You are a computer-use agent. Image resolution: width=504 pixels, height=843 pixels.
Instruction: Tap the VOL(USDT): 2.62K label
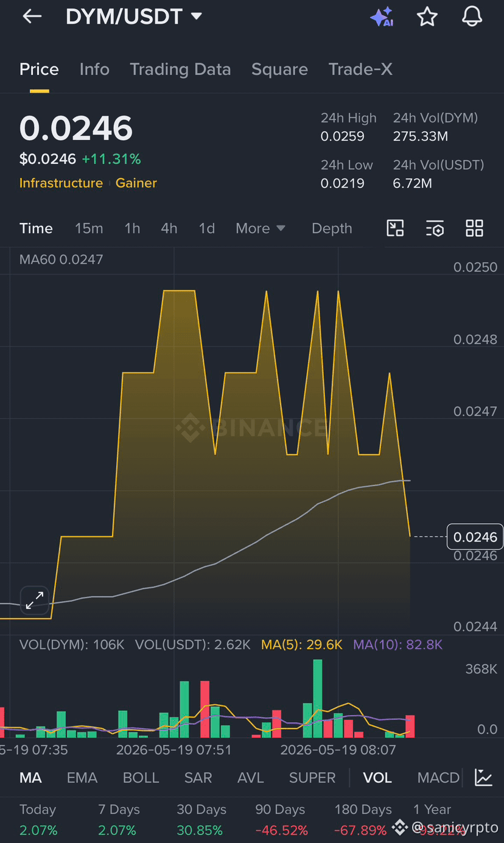[193, 644]
